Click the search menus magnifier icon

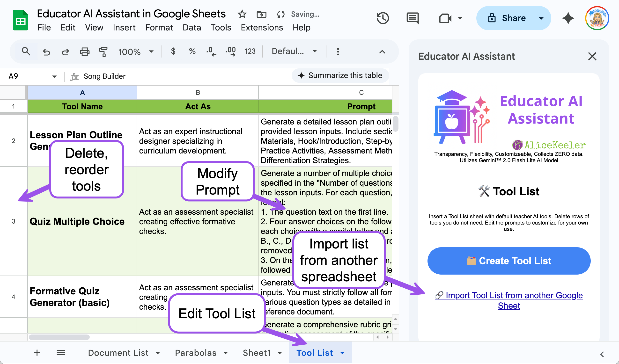point(26,51)
